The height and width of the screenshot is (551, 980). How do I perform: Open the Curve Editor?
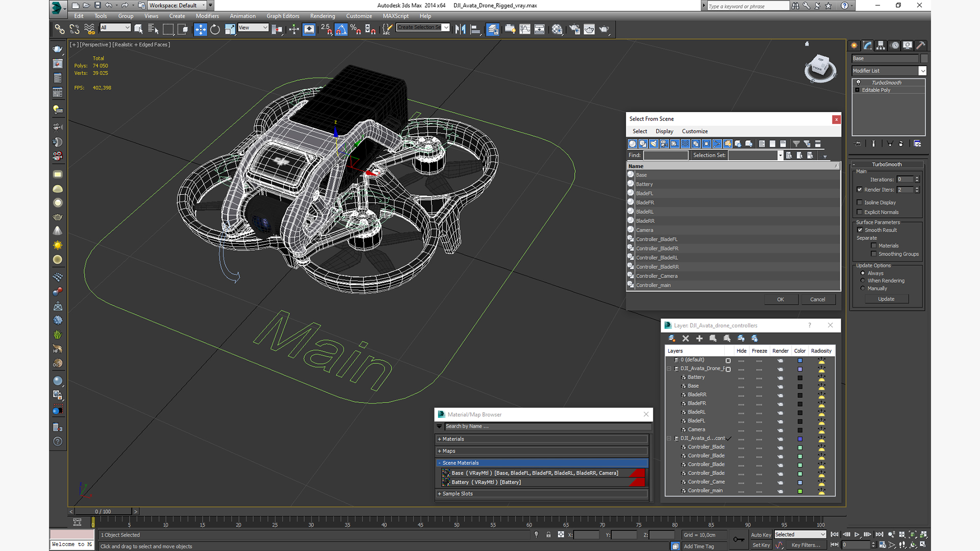pos(525,29)
